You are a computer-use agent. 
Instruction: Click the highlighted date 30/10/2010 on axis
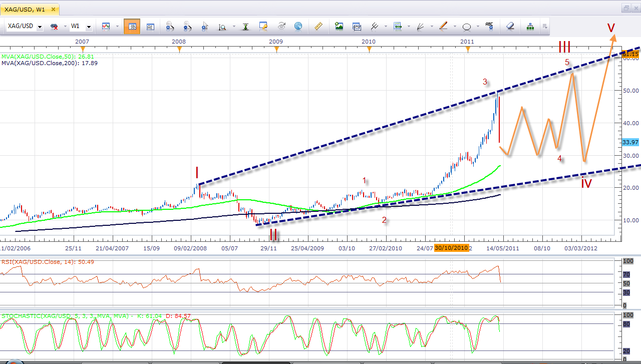451,248
